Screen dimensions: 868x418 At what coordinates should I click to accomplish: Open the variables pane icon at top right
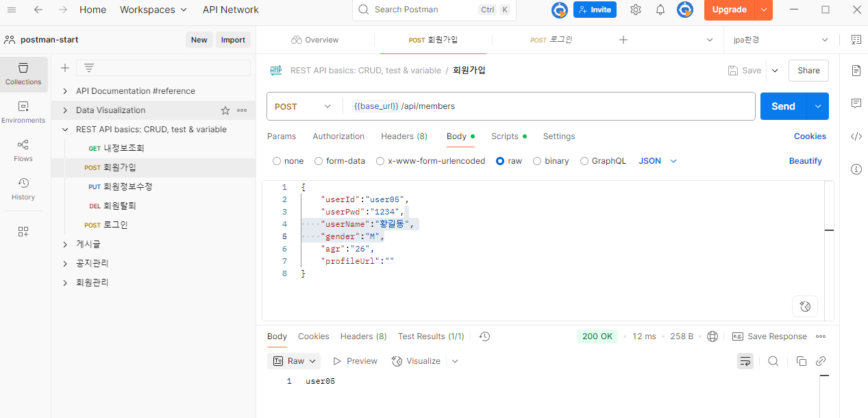pyautogui.click(x=856, y=40)
